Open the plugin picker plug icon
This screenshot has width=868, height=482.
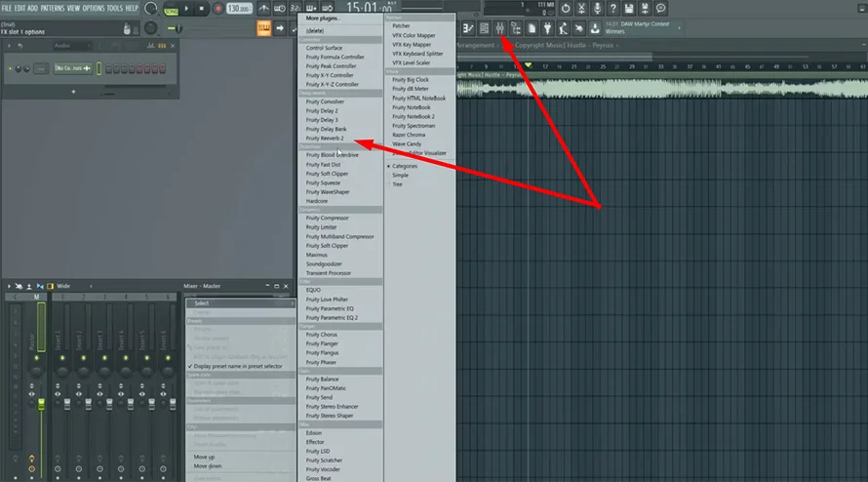tap(547, 28)
